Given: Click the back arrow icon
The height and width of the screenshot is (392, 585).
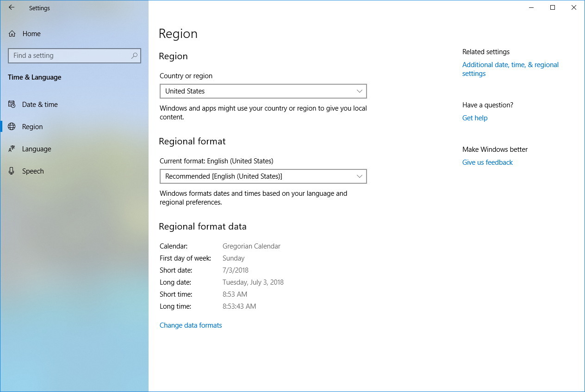Looking at the screenshot, I should [12, 7].
